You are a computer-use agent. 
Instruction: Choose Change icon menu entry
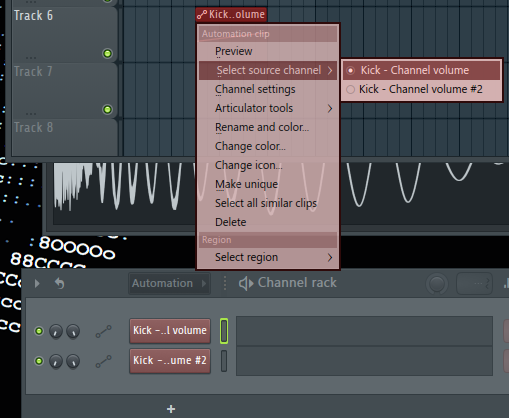pos(268,165)
